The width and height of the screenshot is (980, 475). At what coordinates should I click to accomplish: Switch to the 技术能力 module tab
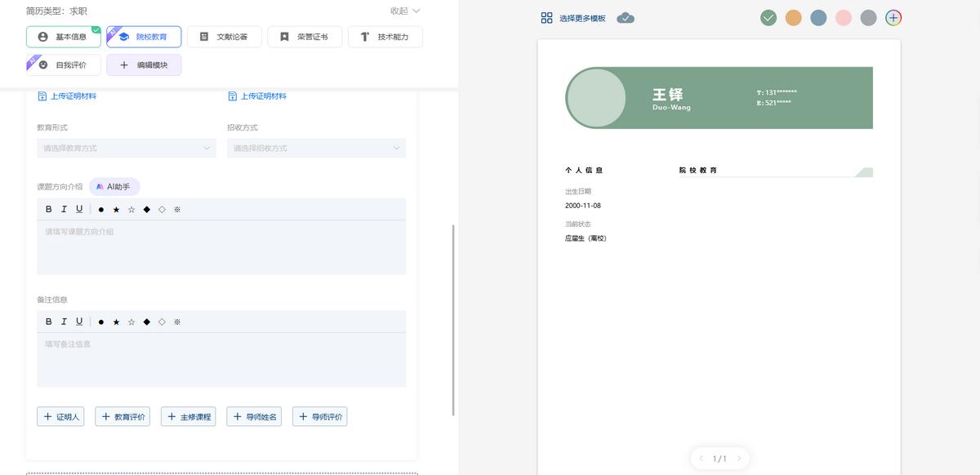pyautogui.click(x=385, y=37)
